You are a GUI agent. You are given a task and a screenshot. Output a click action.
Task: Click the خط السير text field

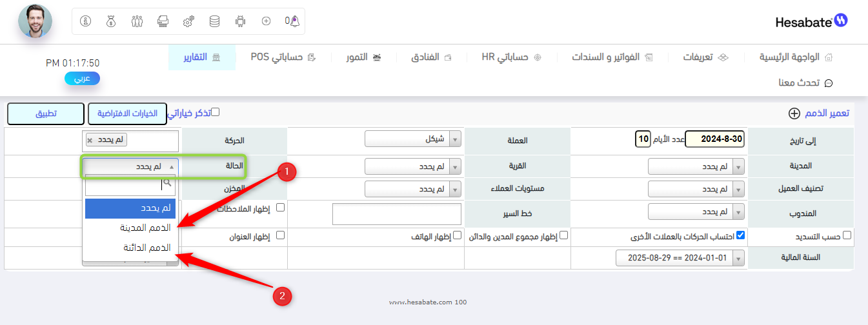click(x=397, y=214)
